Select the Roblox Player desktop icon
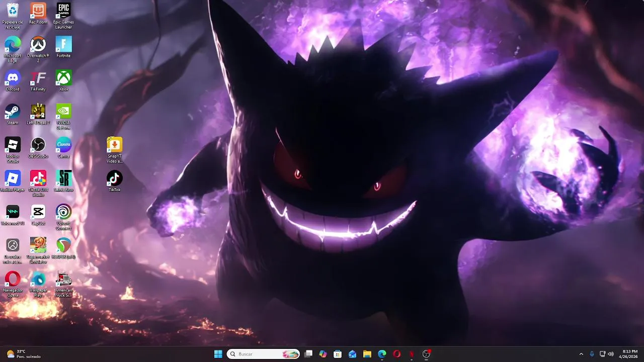The height and width of the screenshot is (362, 644). pyautogui.click(x=13, y=181)
